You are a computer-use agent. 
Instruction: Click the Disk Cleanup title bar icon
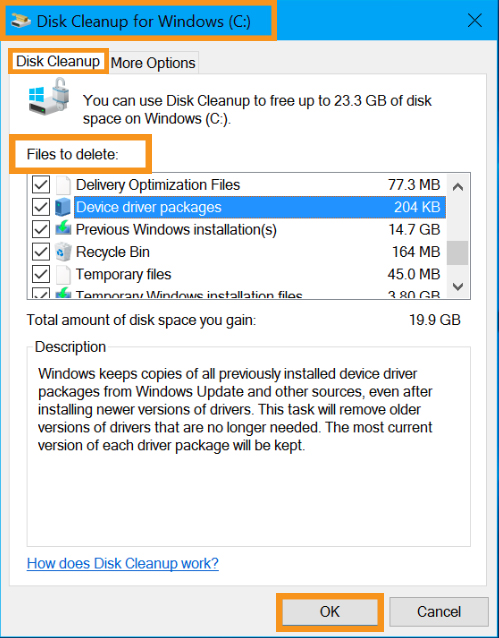[21, 20]
